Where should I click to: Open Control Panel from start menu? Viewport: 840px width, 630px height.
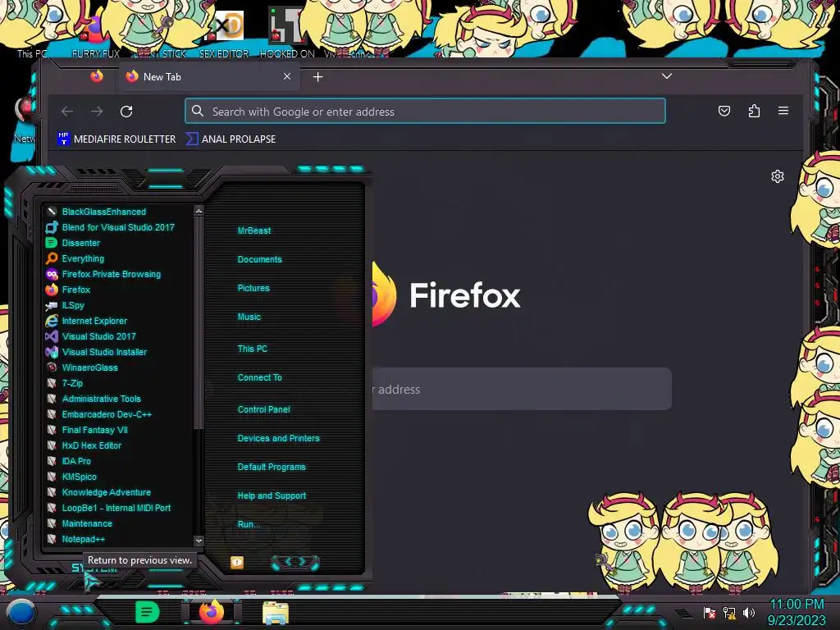click(x=263, y=409)
